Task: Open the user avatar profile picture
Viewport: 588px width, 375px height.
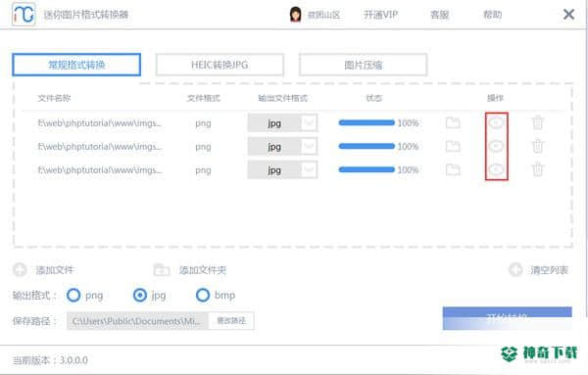Action: click(296, 15)
